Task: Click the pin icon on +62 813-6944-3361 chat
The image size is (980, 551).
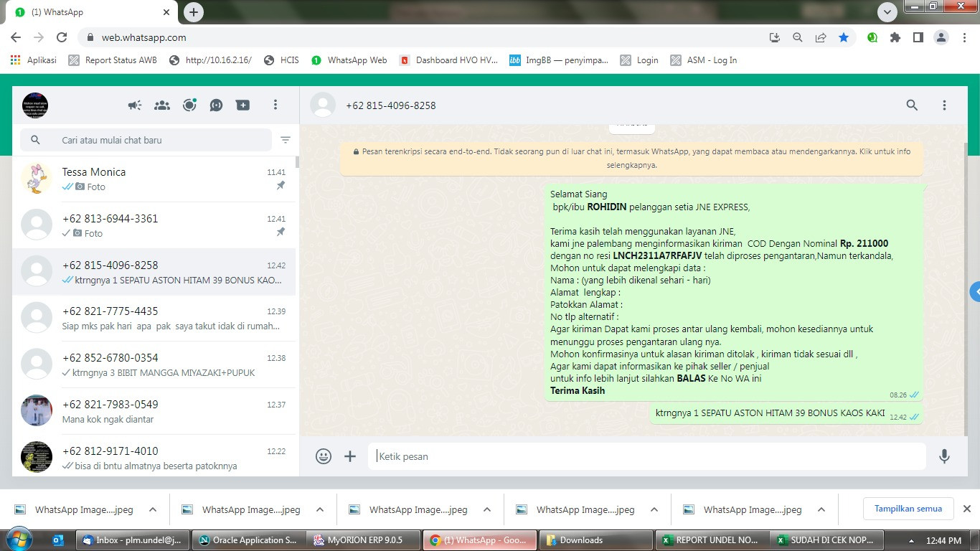Action: pyautogui.click(x=281, y=232)
